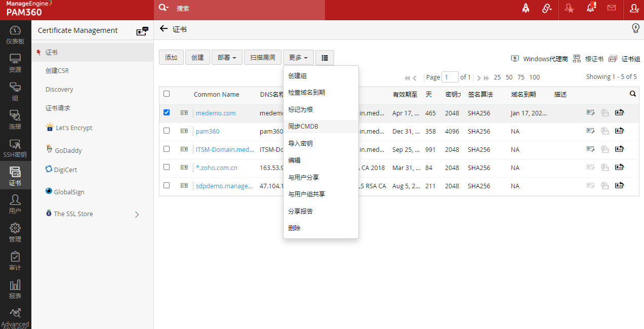Select the pam360 row checkbox
The width and height of the screenshot is (644, 329).
(167, 131)
